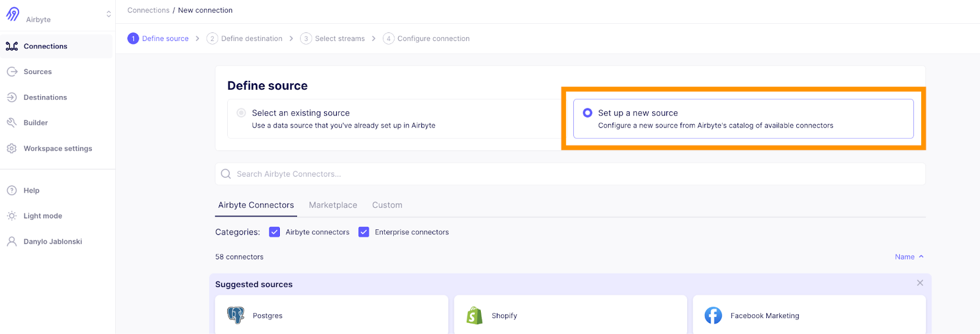Change the Name sort order
The image size is (980, 334).
click(x=909, y=257)
